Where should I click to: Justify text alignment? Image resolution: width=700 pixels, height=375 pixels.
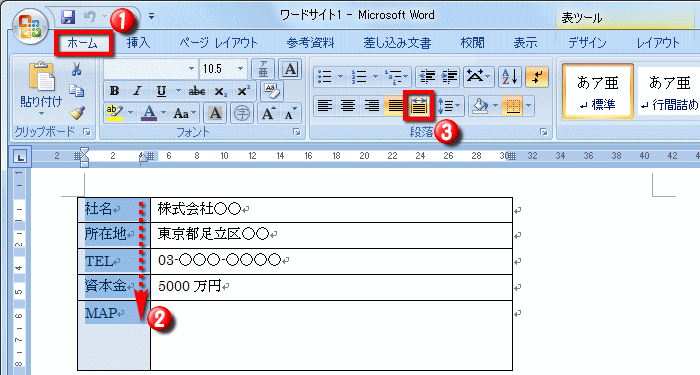pos(395,106)
